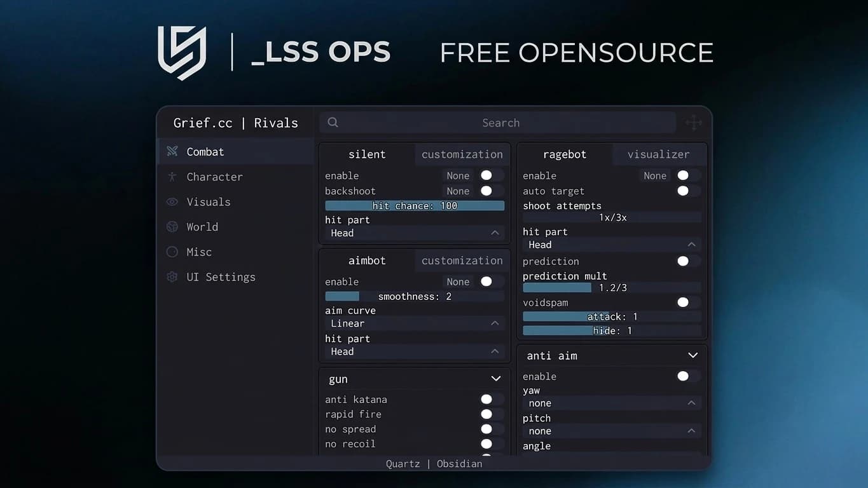Adjust the smoothness slider
Image resolution: width=868 pixels, height=488 pixels.
click(415, 296)
